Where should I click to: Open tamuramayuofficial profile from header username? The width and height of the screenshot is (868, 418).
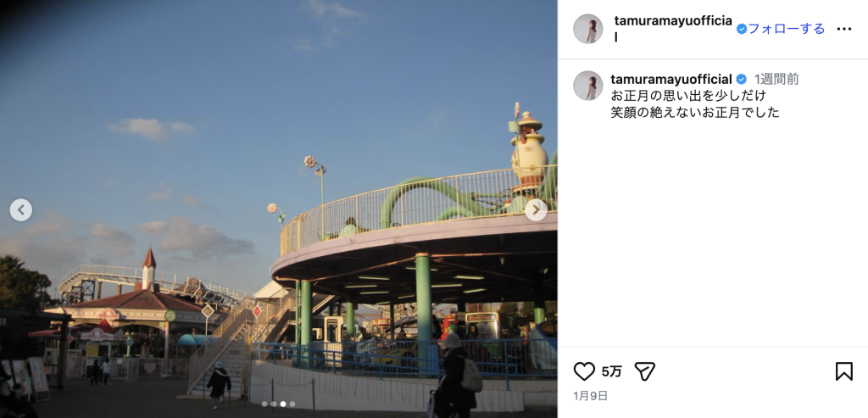(673, 29)
